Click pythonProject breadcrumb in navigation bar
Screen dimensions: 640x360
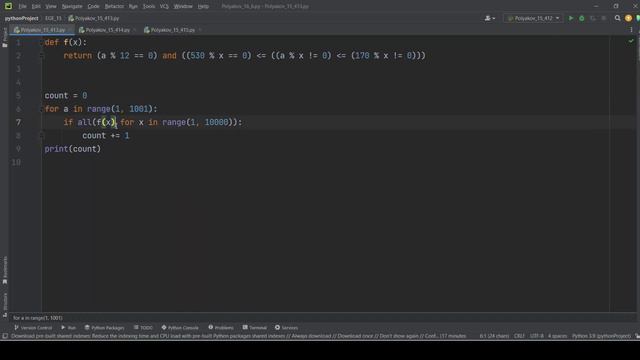22,18
